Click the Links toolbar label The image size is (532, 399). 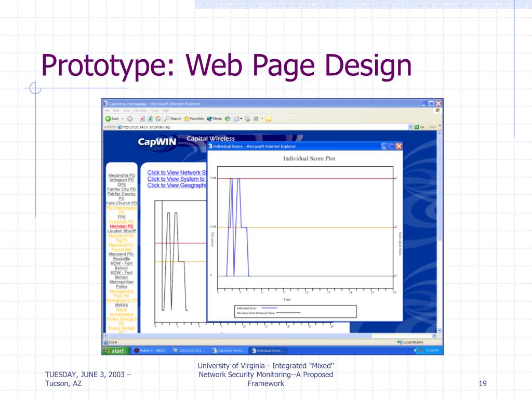(432, 127)
